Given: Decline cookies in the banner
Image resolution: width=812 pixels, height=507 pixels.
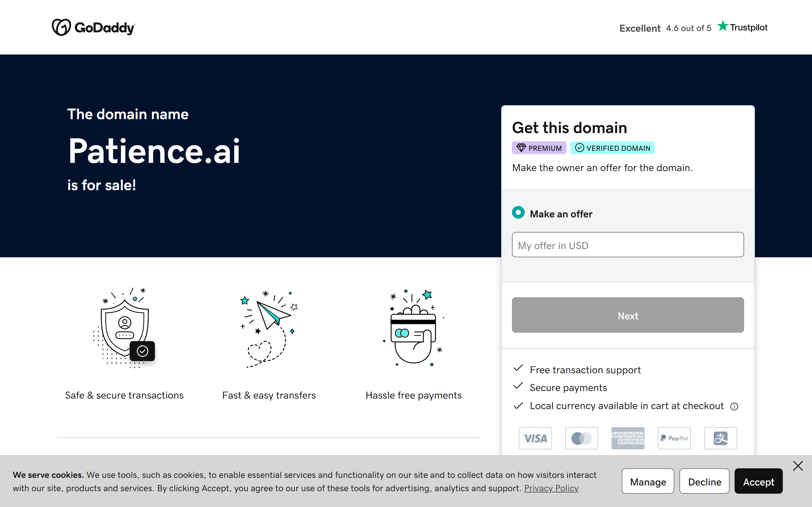Looking at the screenshot, I should click(704, 481).
